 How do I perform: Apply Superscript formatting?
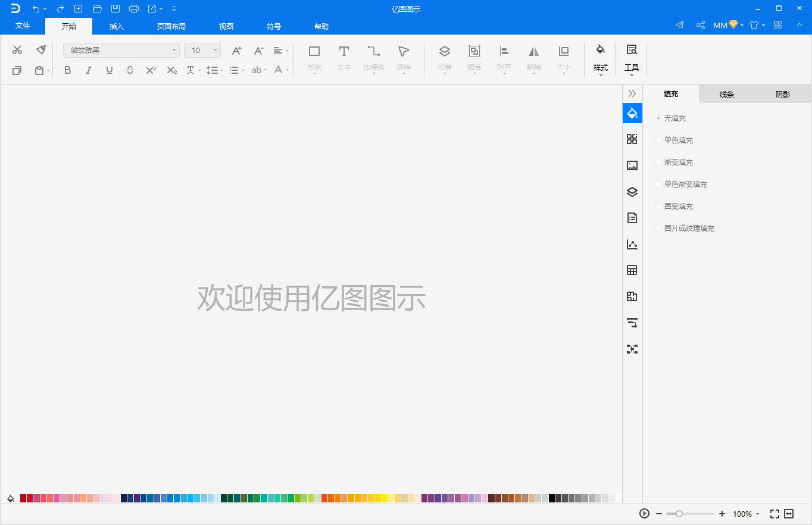[151, 70]
